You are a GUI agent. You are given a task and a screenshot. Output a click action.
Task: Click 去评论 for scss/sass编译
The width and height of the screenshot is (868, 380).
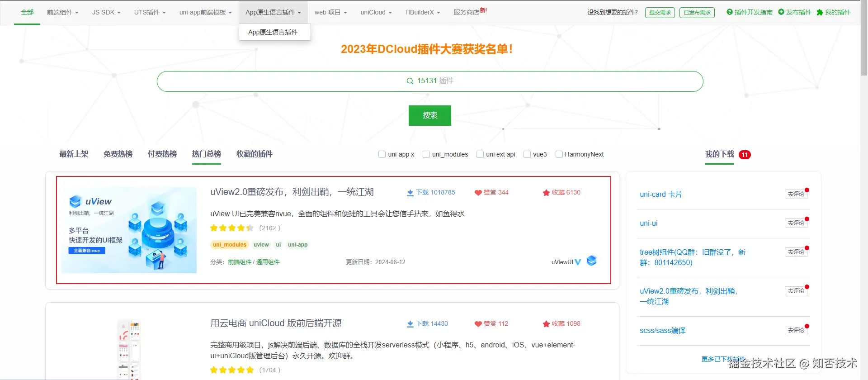click(x=796, y=330)
